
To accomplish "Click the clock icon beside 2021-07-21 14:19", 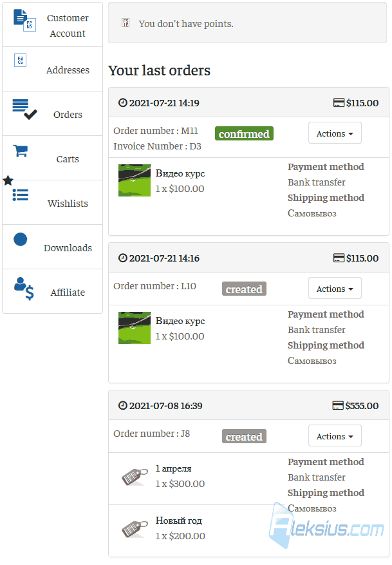I will point(123,102).
